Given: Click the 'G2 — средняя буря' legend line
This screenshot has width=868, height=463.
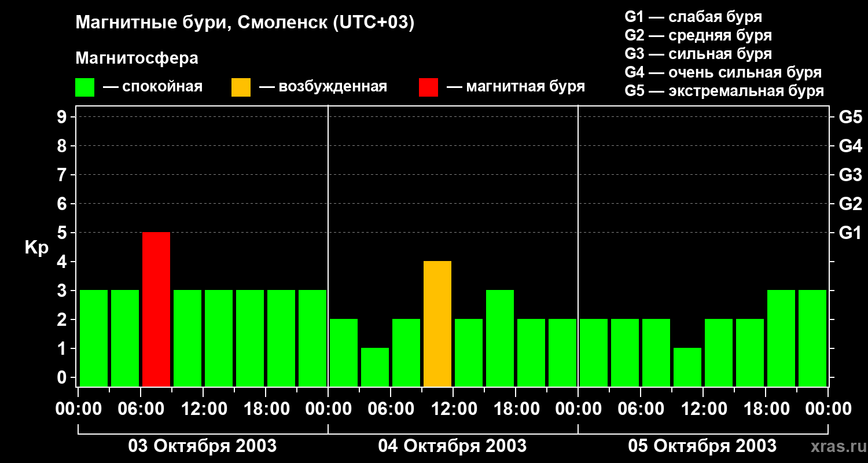Looking at the screenshot, I should point(698,35).
